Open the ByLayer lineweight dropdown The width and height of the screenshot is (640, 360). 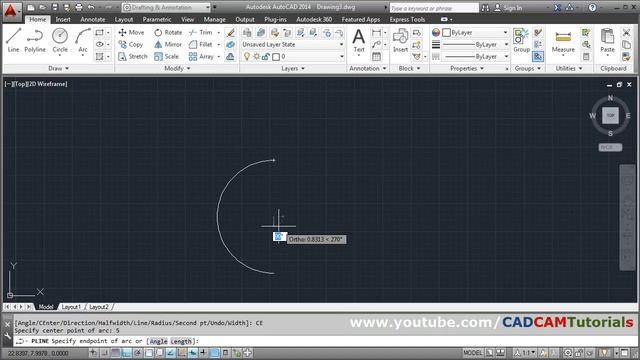coord(476,44)
